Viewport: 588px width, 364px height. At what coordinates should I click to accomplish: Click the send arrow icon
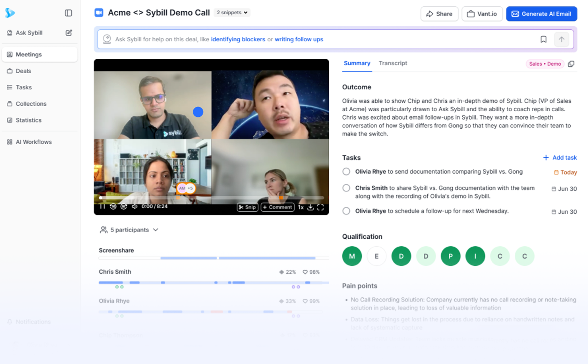pyautogui.click(x=561, y=39)
